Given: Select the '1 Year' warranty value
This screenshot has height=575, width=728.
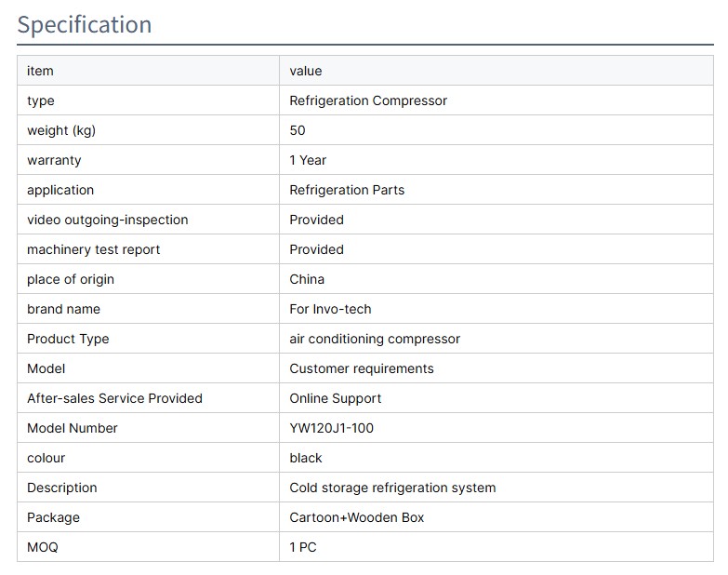Looking at the screenshot, I should coord(308,160).
